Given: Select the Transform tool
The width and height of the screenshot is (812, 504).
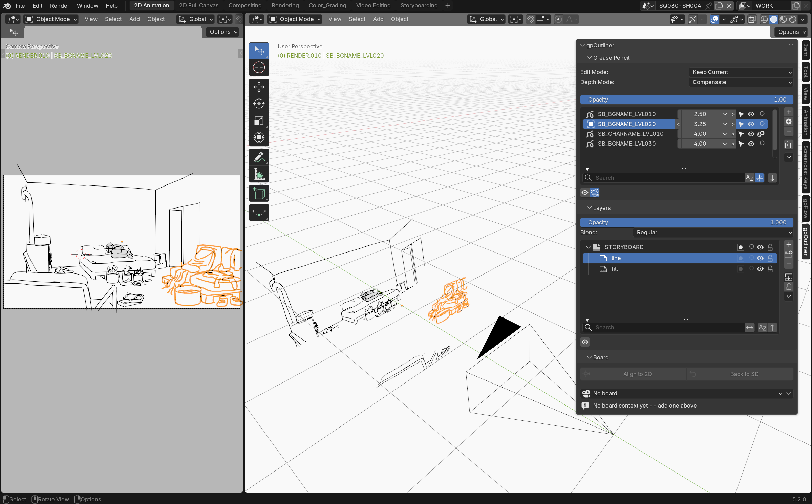Looking at the screenshot, I should point(259,137).
